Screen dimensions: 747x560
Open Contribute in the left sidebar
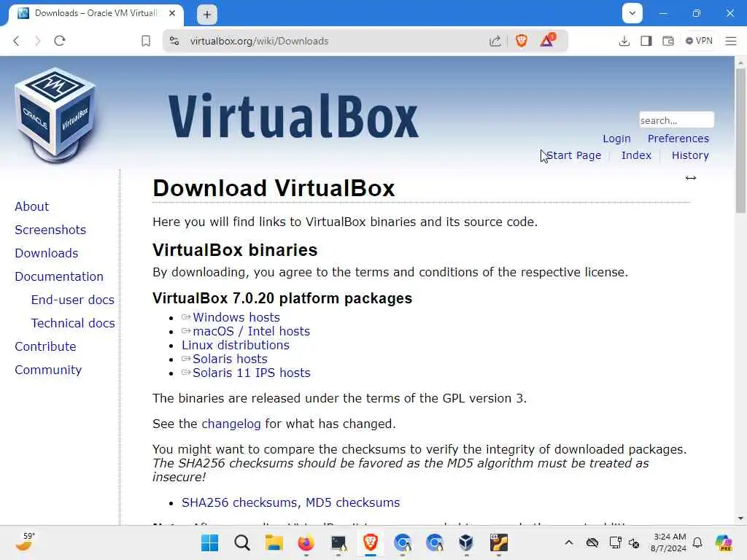(x=45, y=346)
